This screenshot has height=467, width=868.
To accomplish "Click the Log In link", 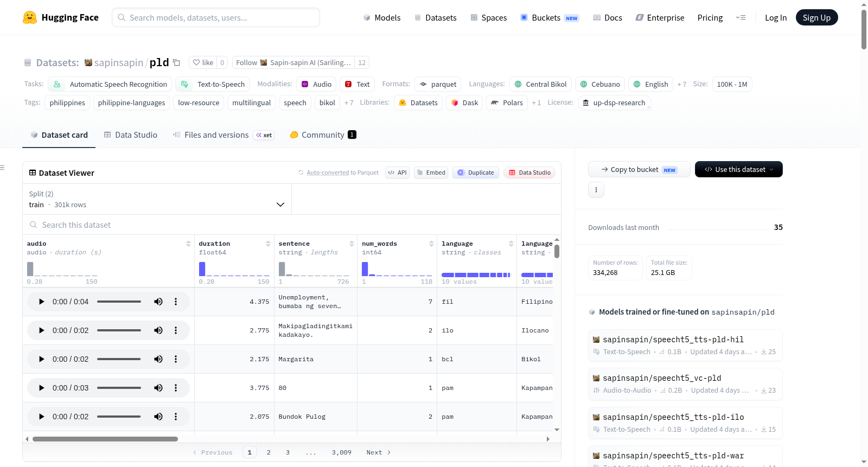I will click(776, 17).
